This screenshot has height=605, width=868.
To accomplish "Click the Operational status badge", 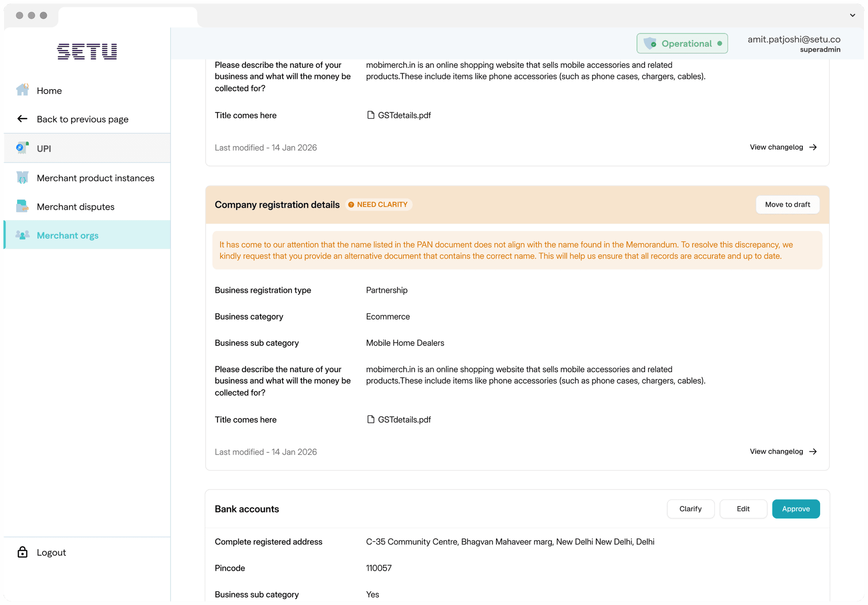I will click(682, 43).
